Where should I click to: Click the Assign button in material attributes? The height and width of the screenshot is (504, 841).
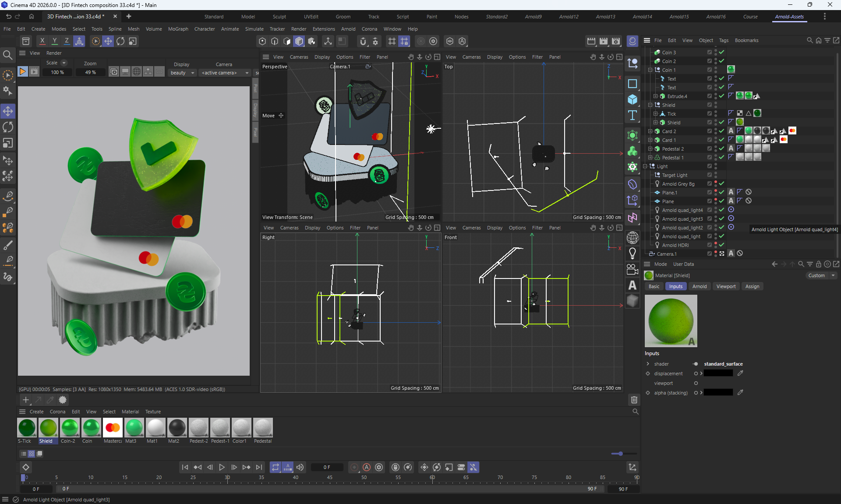752,286
